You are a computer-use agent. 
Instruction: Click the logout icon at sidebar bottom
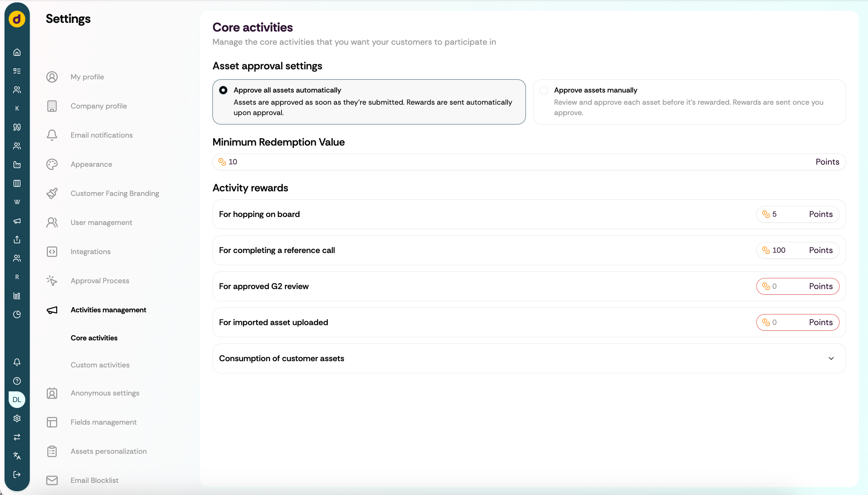(x=17, y=475)
